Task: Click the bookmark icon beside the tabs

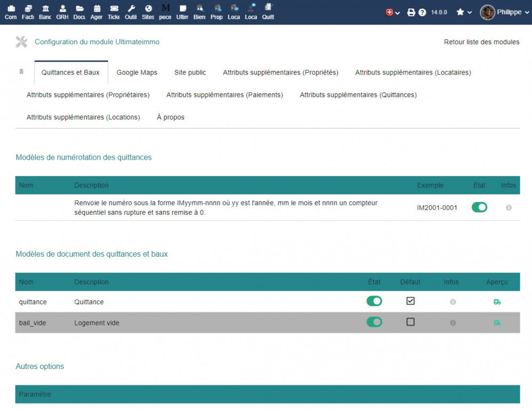Action: 21,72
